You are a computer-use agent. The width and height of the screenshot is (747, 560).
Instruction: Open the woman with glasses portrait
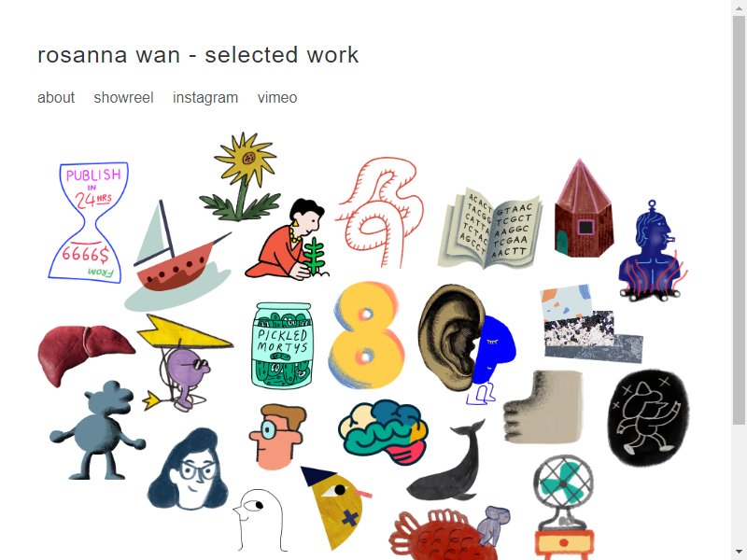[x=188, y=469]
